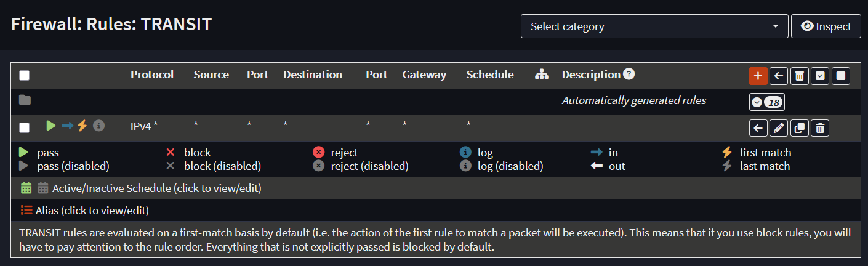The width and height of the screenshot is (868, 266).
Task: Click the Description help question mark
Action: 629,75
